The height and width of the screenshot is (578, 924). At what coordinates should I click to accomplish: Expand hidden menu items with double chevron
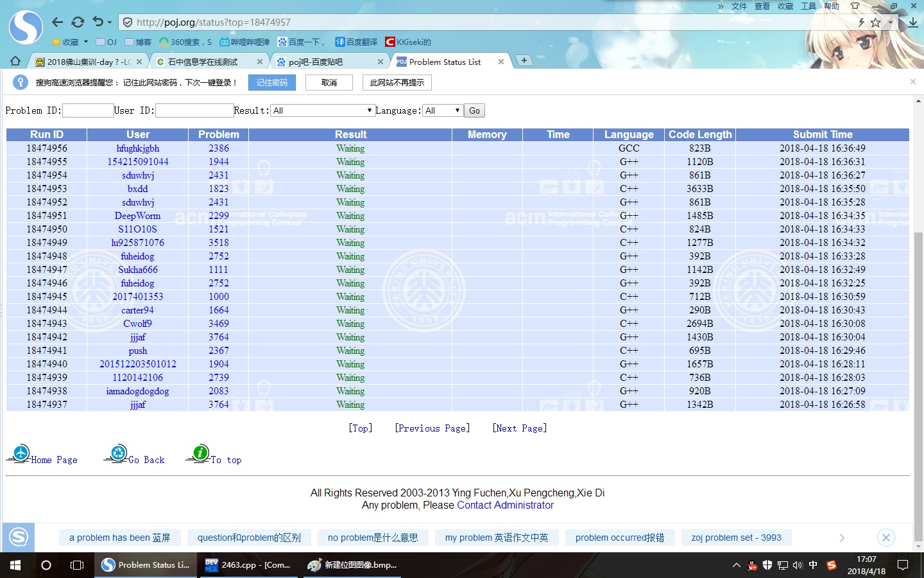click(721, 6)
